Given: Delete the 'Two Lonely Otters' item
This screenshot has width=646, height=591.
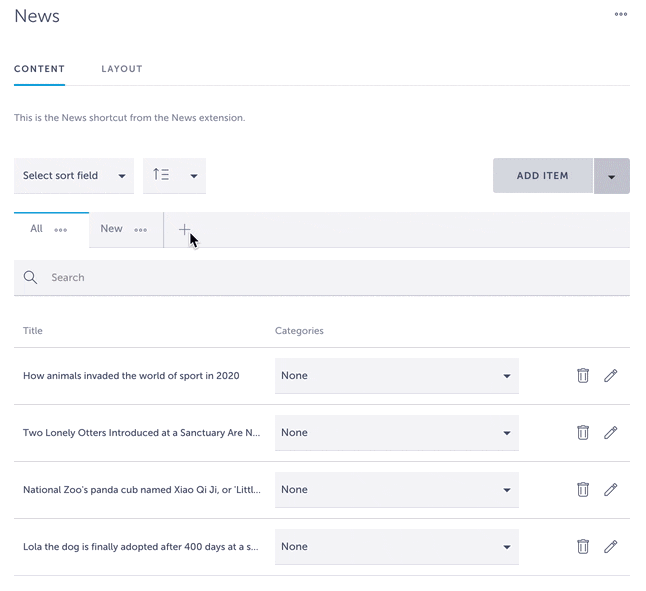Looking at the screenshot, I should click(583, 433).
